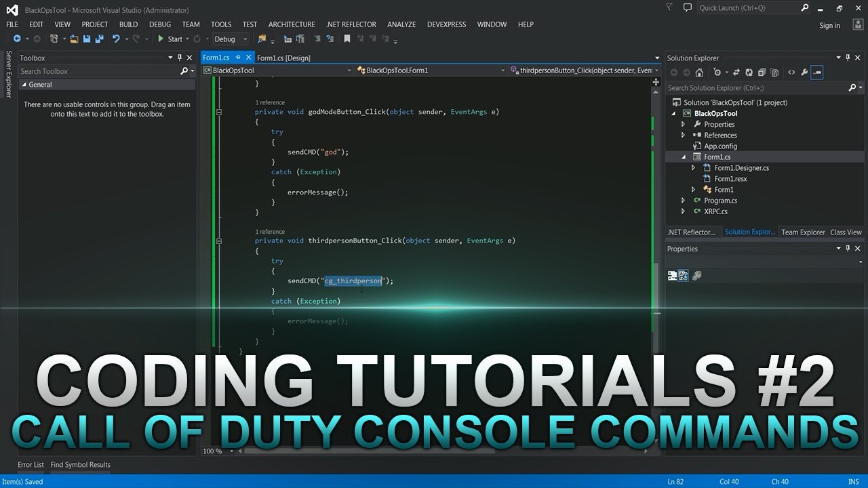Click the Toolbox search magnifier icon
The width and height of the screenshot is (868, 488).
pos(184,71)
